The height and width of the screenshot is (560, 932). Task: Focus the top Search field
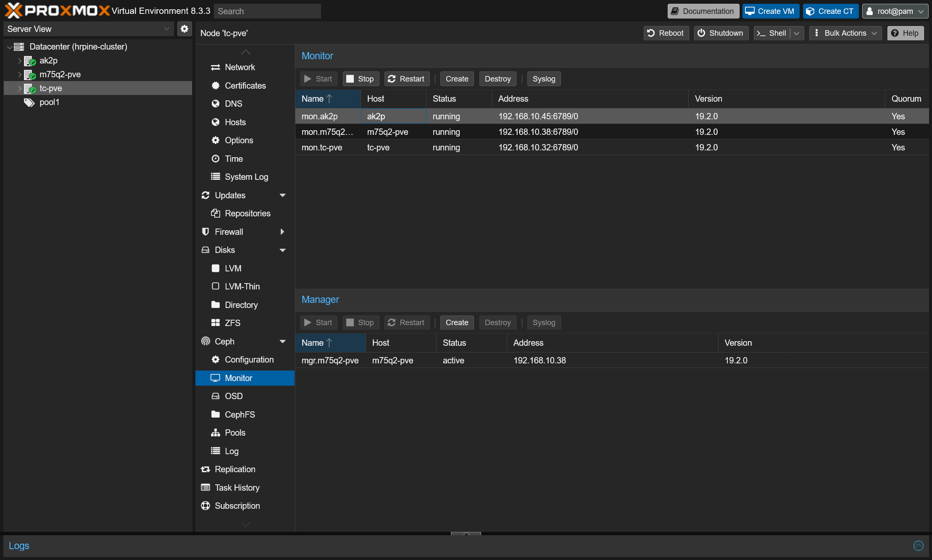(267, 11)
